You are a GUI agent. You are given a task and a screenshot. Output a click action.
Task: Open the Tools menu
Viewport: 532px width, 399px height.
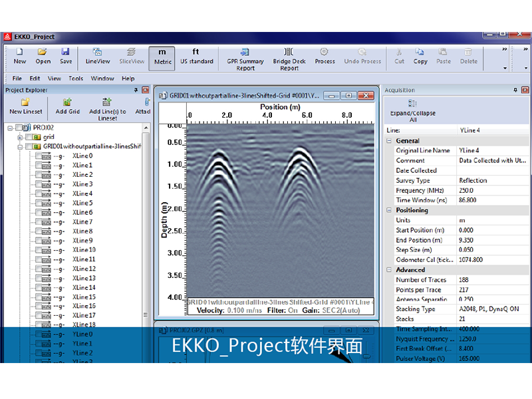(x=76, y=78)
